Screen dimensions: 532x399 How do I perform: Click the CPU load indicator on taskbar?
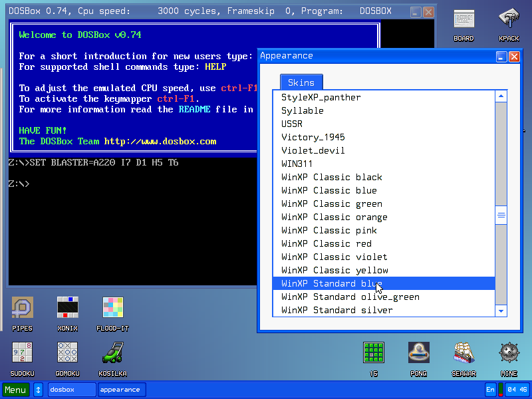(x=501, y=390)
